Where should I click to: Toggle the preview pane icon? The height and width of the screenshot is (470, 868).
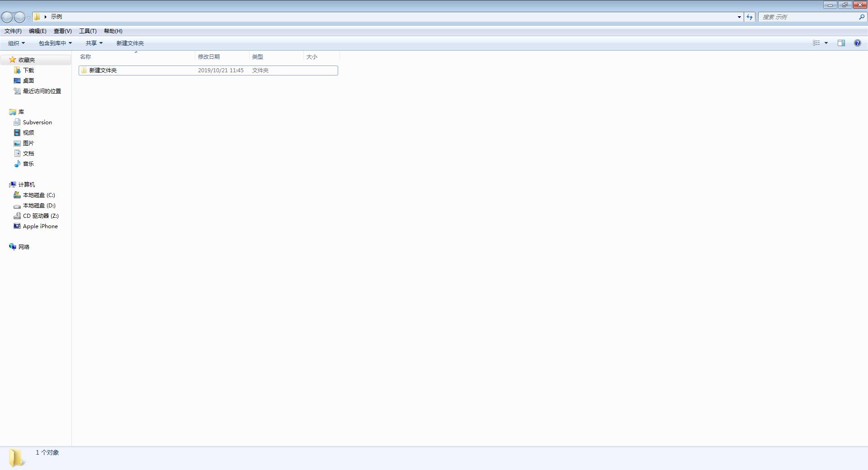coord(841,43)
